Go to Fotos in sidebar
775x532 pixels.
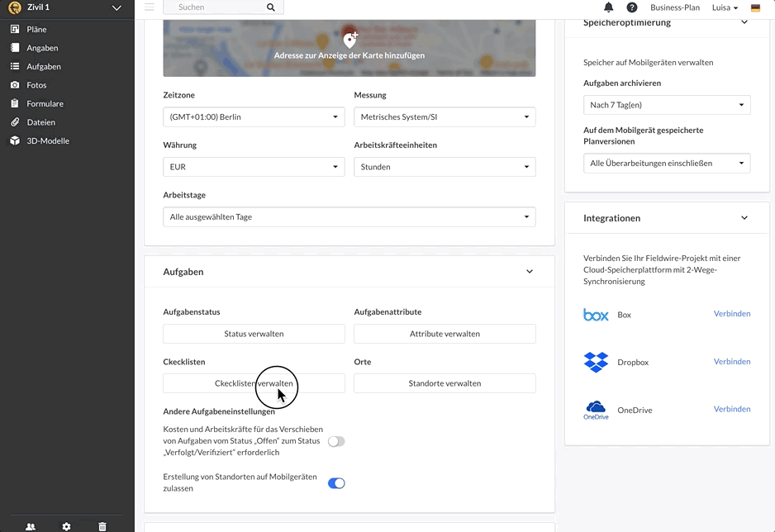tap(36, 85)
